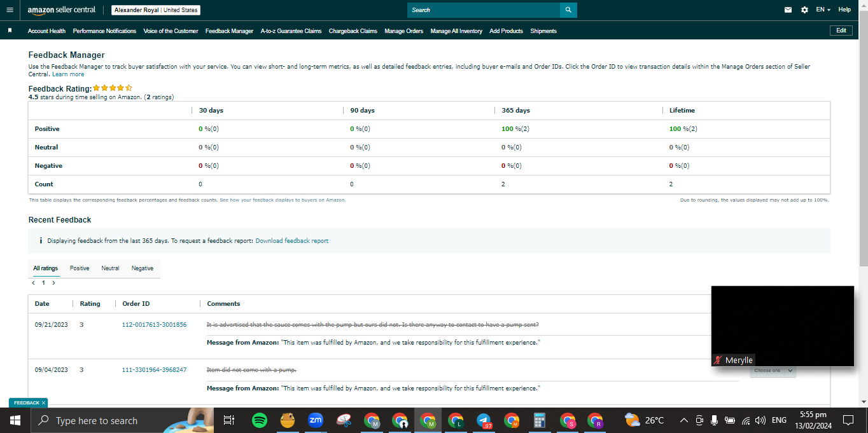868x433 pixels.
Task: Click the battery status tray icon
Action: pyautogui.click(x=730, y=420)
